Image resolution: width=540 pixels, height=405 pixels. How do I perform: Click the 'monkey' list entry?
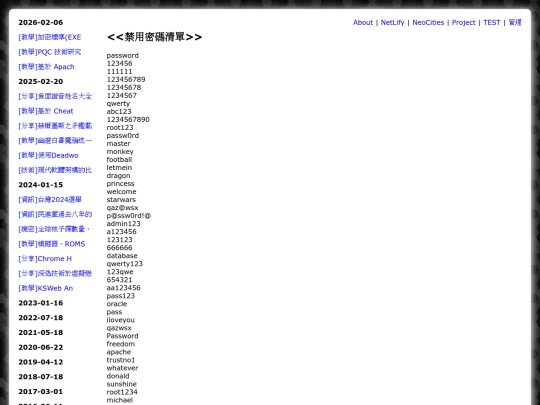(x=120, y=152)
